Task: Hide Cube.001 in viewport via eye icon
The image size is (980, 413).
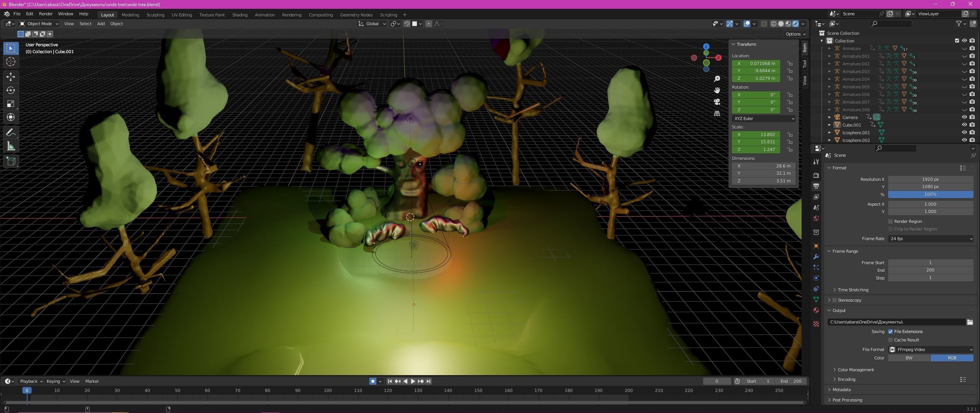Action: [x=964, y=125]
